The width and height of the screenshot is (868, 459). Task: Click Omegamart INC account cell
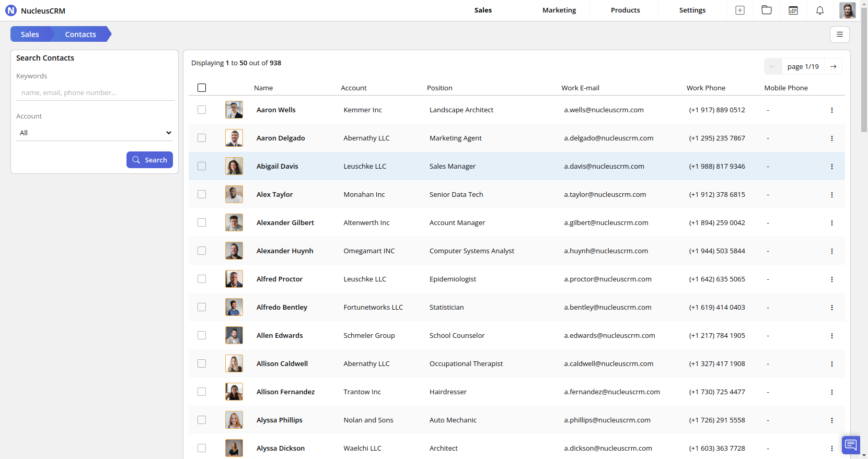[x=369, y=251]
